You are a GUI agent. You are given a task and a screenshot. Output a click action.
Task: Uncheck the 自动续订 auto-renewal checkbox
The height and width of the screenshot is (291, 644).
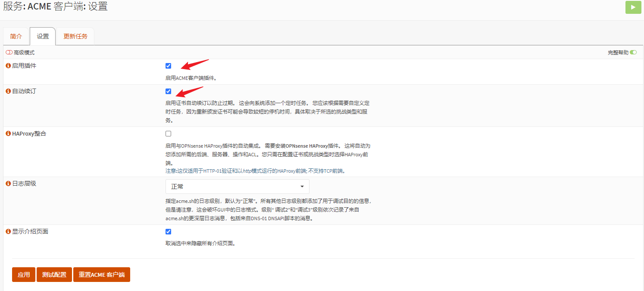pyautogui.click(x=168, y=92)
